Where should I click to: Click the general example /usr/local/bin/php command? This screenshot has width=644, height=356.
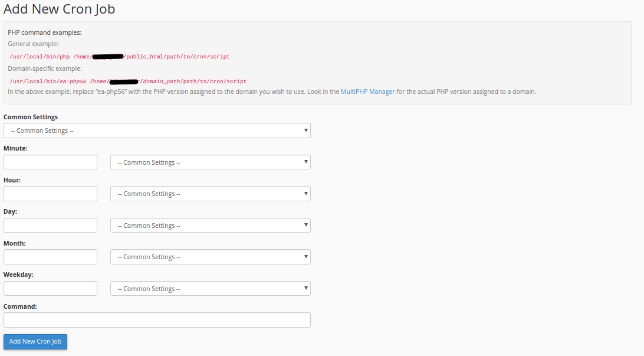click(x=120, y=57)
